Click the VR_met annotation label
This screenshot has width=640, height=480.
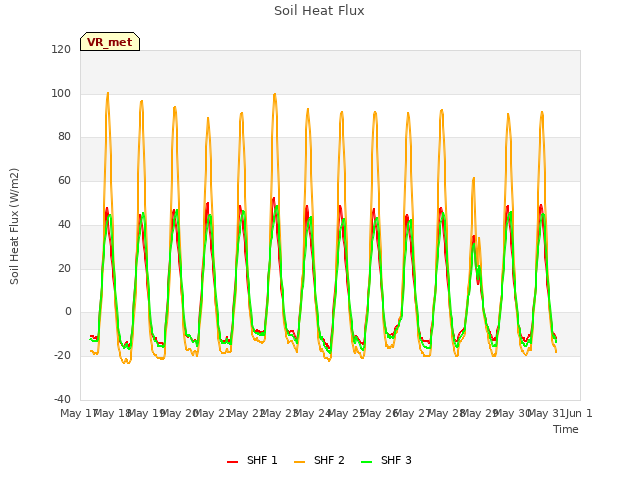(110, 42)
